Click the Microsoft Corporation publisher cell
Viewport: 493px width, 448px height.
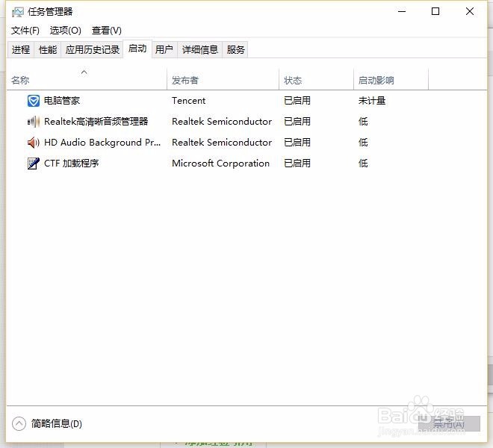pos(220,164)
